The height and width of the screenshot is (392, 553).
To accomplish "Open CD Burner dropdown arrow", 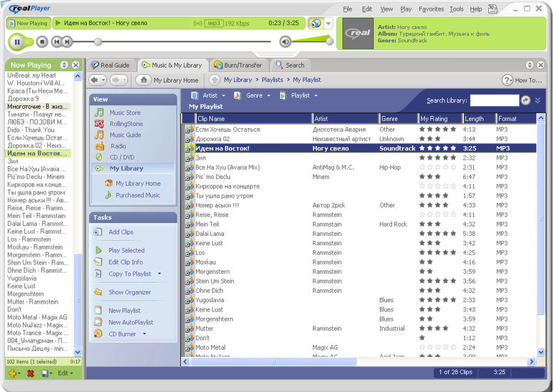I will tap(144, 334).
